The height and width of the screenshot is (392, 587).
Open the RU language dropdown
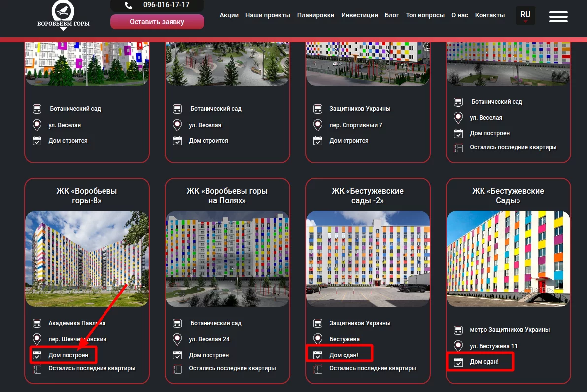tap(525, 15)
